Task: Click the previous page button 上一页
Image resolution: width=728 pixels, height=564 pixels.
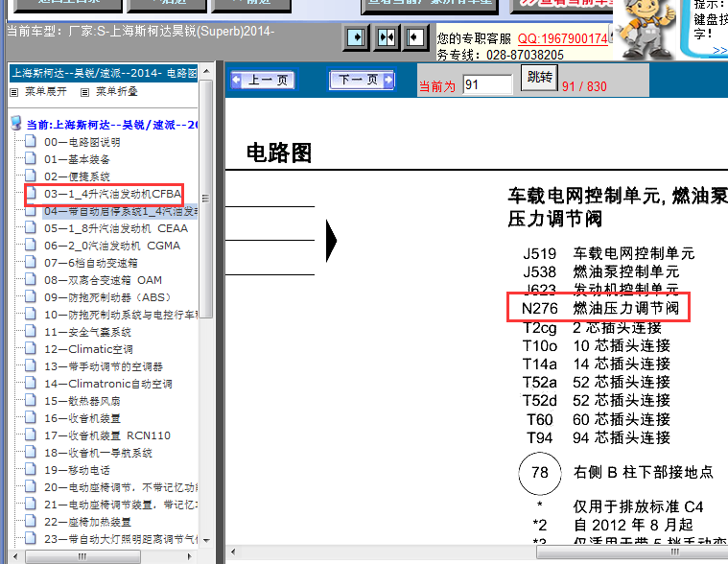Action: pyautogui.click(x=264, y=80)
